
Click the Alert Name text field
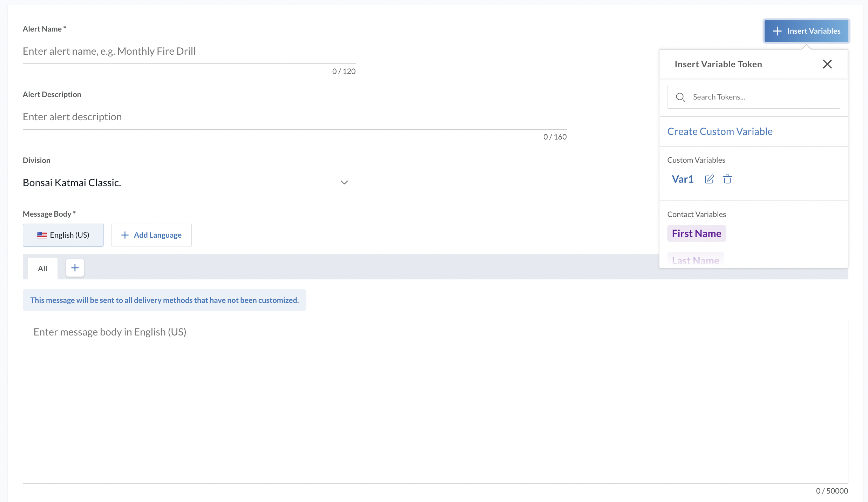189,51
